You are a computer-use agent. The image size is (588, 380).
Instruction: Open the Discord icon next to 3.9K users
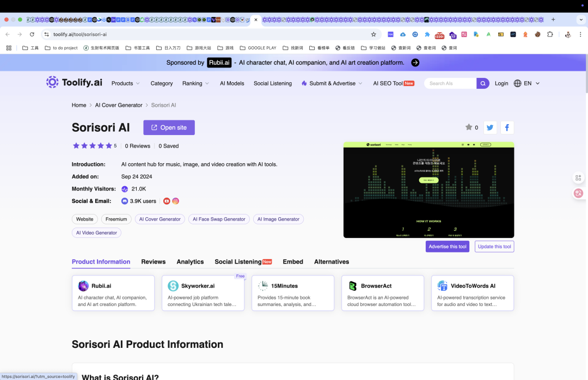(x=125, y=201)
